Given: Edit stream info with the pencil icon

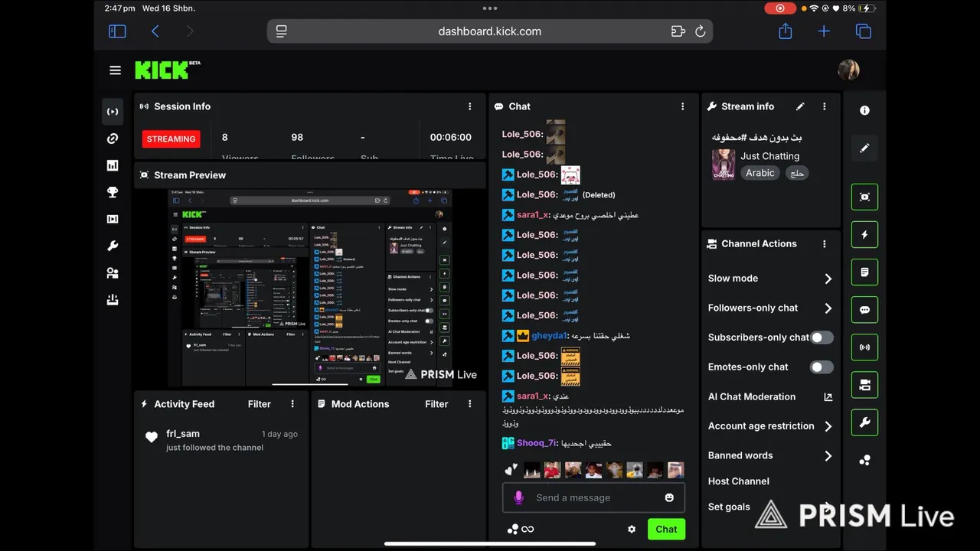Looking at the screenshot, I should (x=800, y=106).
